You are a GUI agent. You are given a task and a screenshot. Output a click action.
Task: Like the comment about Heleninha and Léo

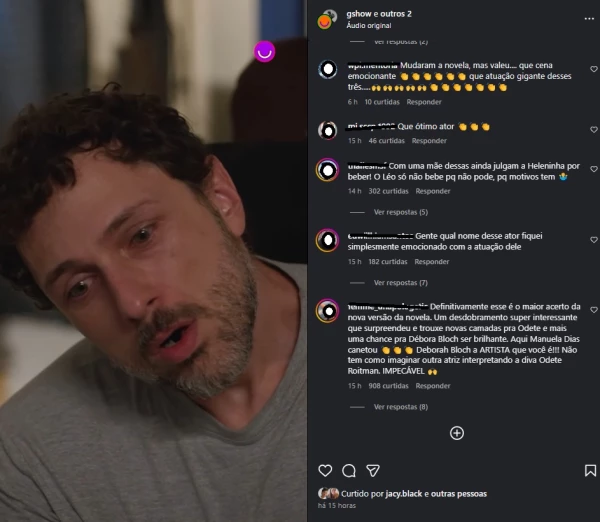(x=593, y=169)
